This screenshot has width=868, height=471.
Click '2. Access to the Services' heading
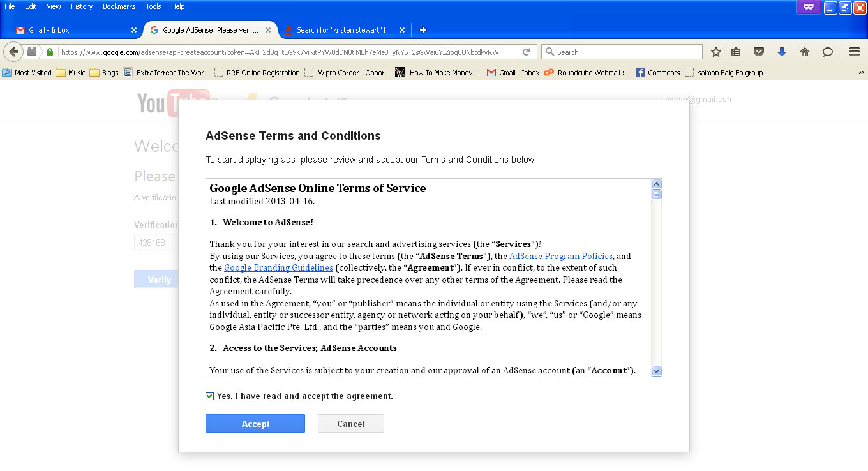303,348
